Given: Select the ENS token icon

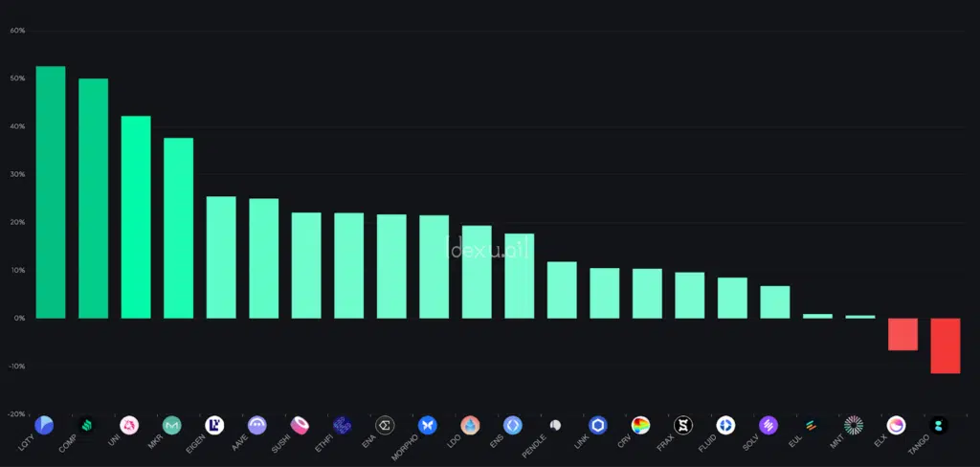Looking at the screenshot, I should 513,425.
